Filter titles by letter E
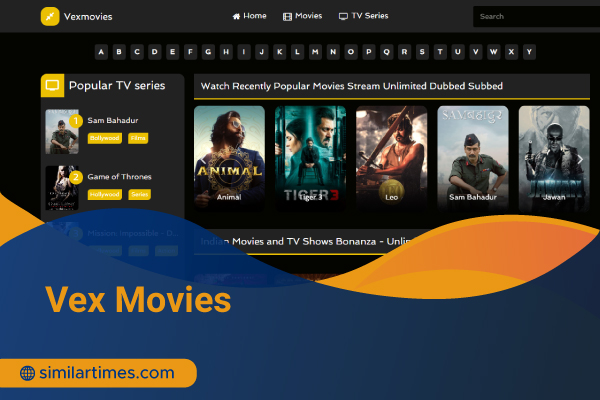This screenshot has width=600, height=400. tap(173, 52)
